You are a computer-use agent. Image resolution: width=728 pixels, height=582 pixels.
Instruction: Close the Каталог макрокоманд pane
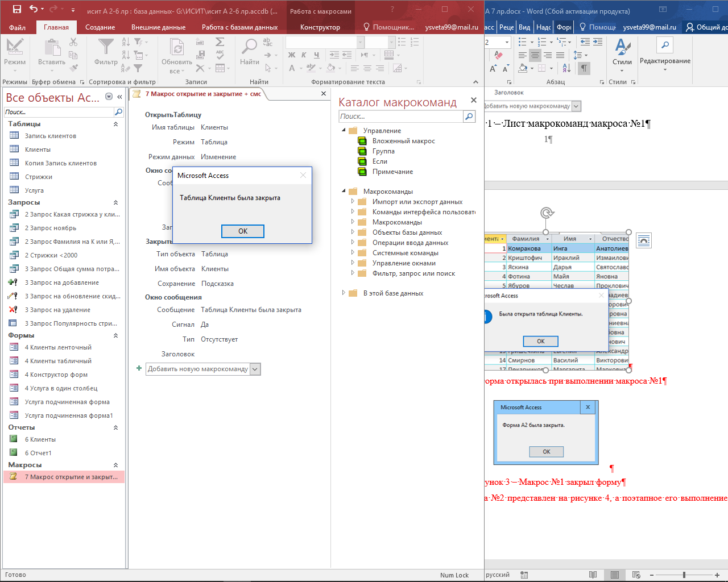point(473,100)
